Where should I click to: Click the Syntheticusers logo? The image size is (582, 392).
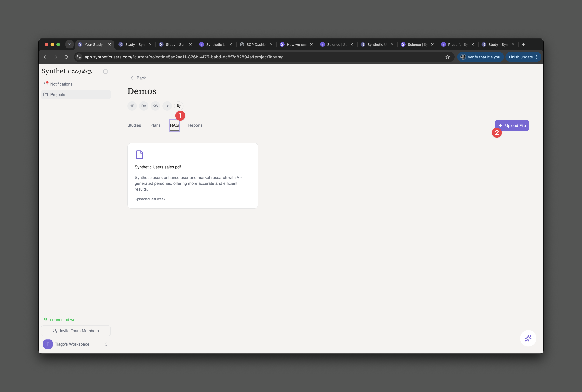(67, 71)
